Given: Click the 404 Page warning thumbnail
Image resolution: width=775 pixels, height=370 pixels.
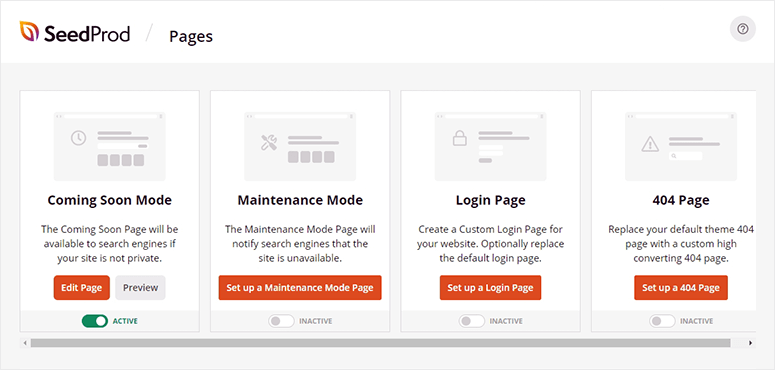Looking at the screenshot, I should pyautogui.click(x=681, y=146).
